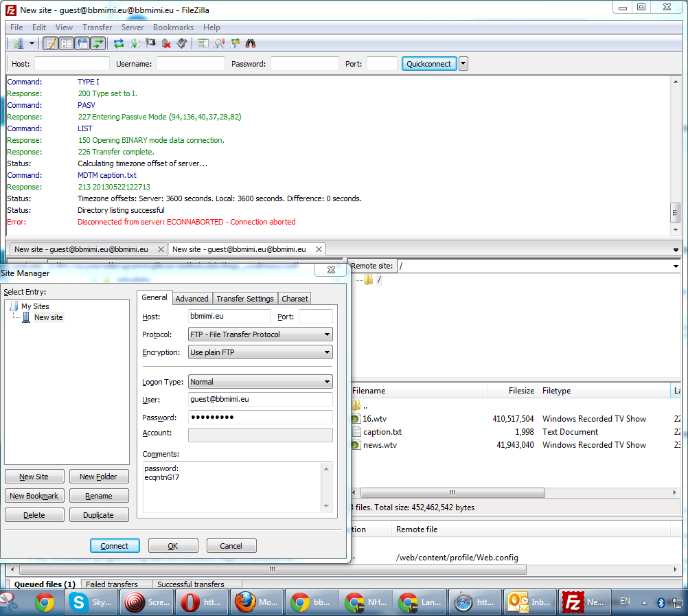
Task: Click Cancel in Site Manager
Action: pos(231,546)
